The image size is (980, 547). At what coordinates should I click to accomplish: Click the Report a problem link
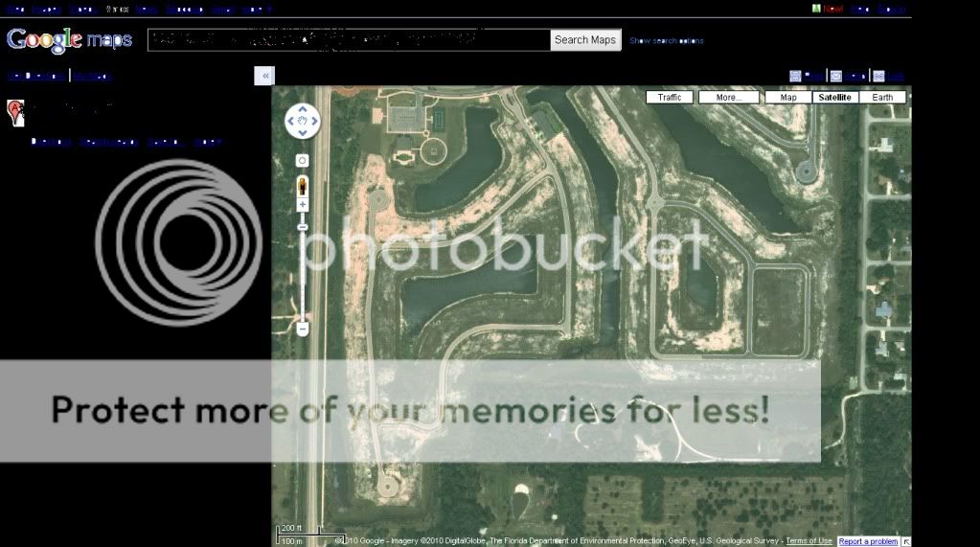[x=868, y=541]
